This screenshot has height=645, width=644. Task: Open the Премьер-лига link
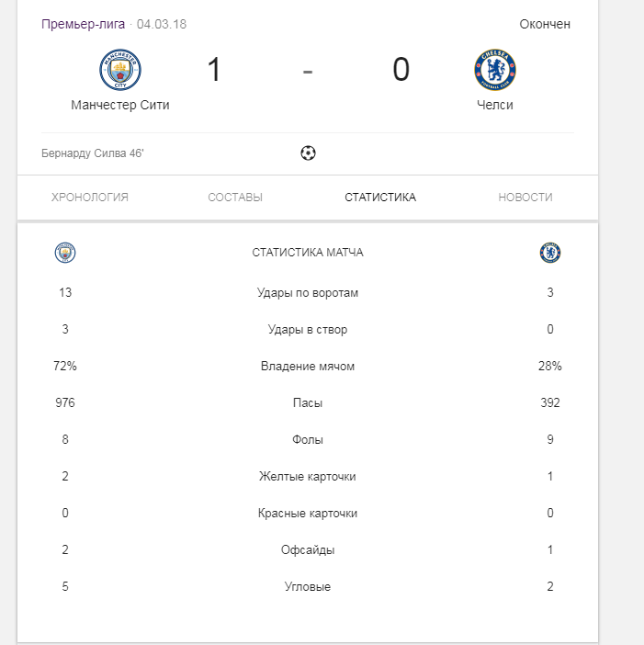click(84, 24)
